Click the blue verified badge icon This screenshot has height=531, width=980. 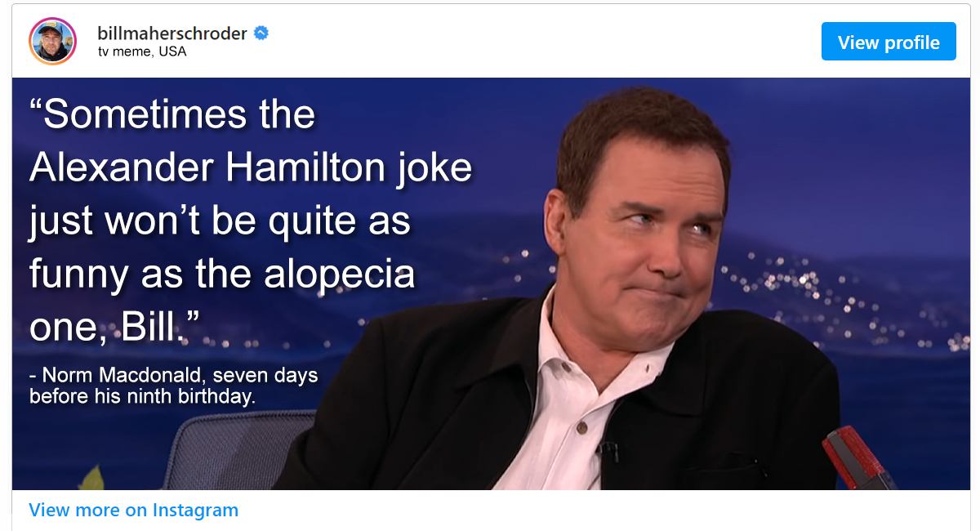pyautogui.click(x=261, y=33)
